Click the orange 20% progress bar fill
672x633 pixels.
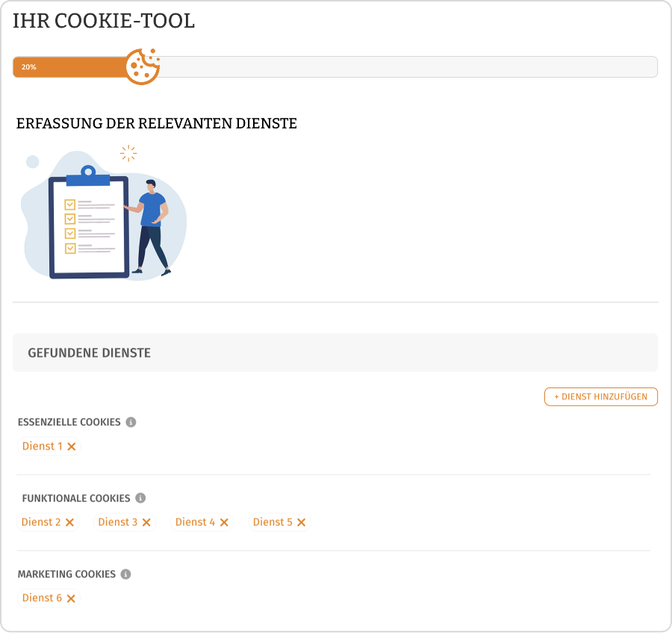(71, 67)
